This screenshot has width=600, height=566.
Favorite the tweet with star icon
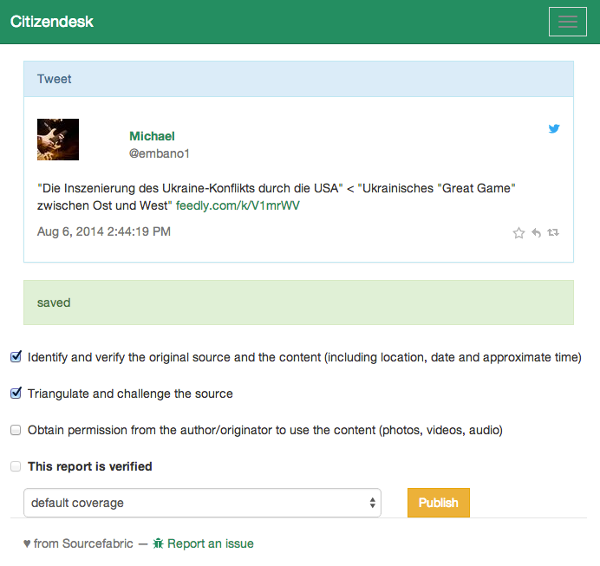pyautogui.click(x=518, y=233)
